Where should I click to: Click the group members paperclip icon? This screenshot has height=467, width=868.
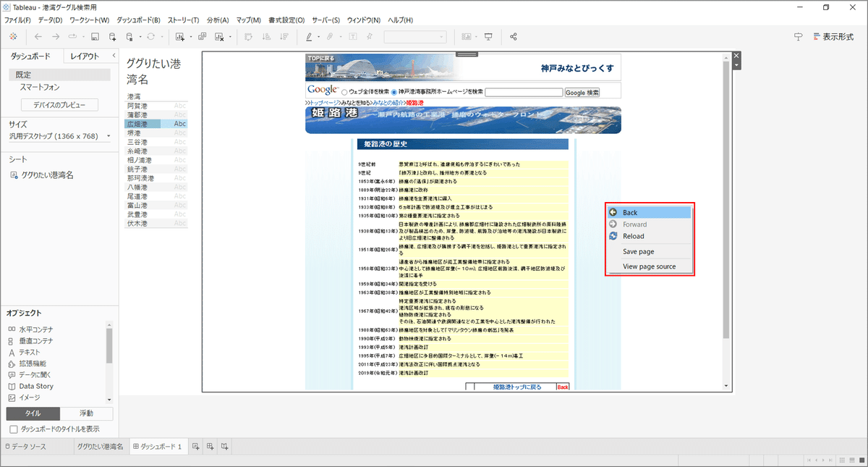click(x=329, y=36)
